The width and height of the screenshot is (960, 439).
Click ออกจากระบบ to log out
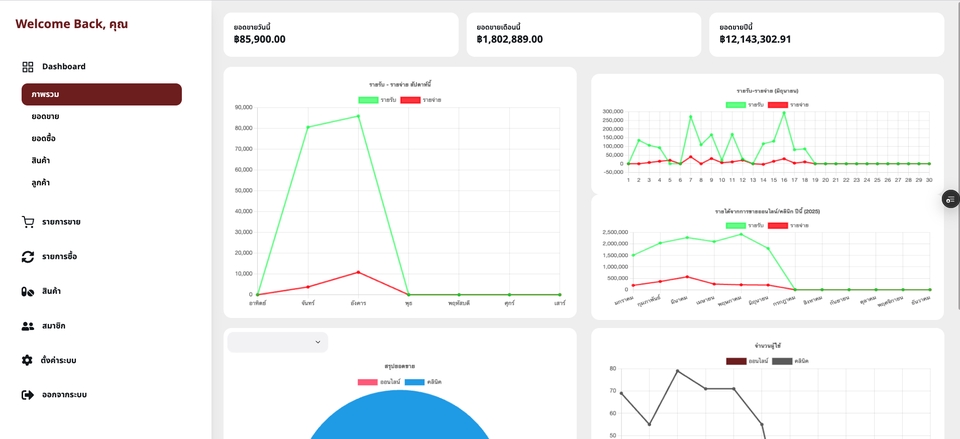tap(64, 395)
